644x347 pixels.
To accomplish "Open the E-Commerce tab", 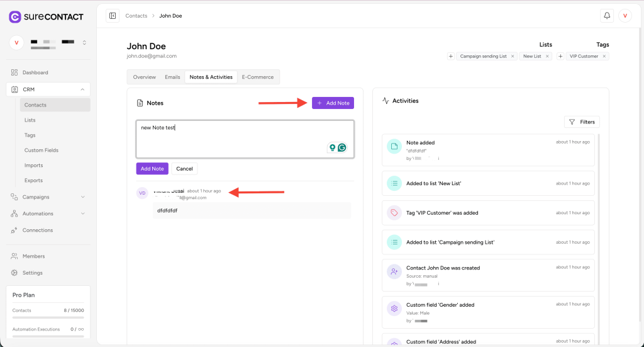I will 258,77.
